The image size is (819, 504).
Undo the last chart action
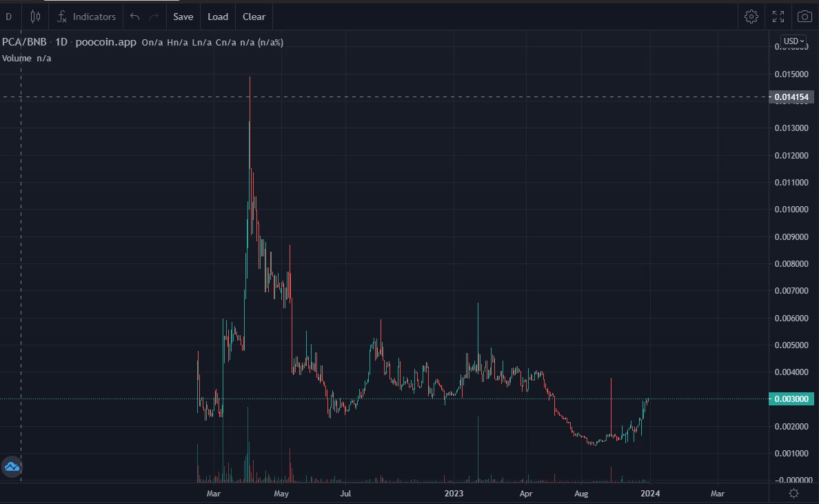coord(135,16)
